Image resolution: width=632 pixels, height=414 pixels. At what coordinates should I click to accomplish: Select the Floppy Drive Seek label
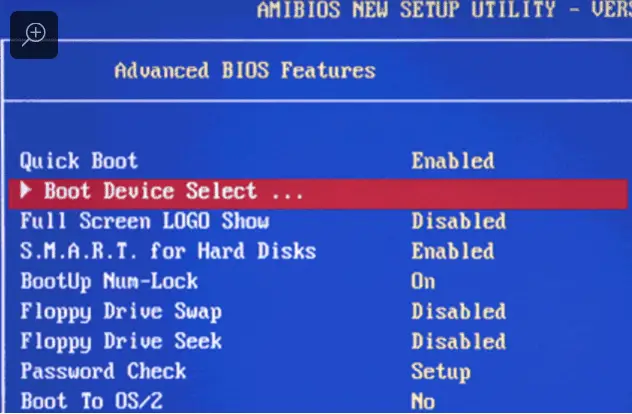[121, 342]
